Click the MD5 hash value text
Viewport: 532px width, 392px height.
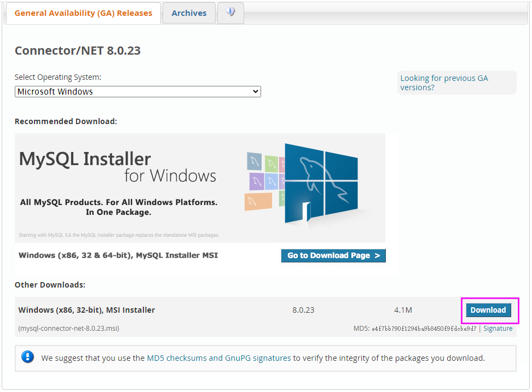pos(424,329)
